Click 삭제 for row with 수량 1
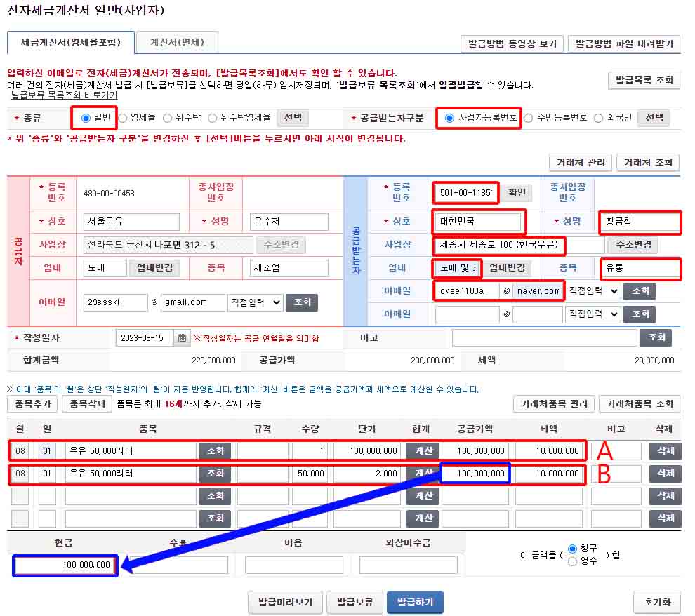Screen dimensions: 695x616 (665, 451)
